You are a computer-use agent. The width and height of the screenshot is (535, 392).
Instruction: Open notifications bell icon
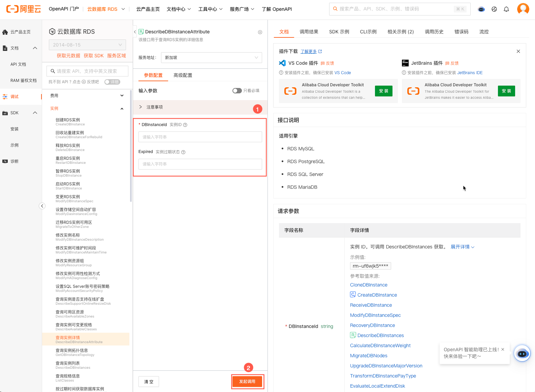coord(506,9)
